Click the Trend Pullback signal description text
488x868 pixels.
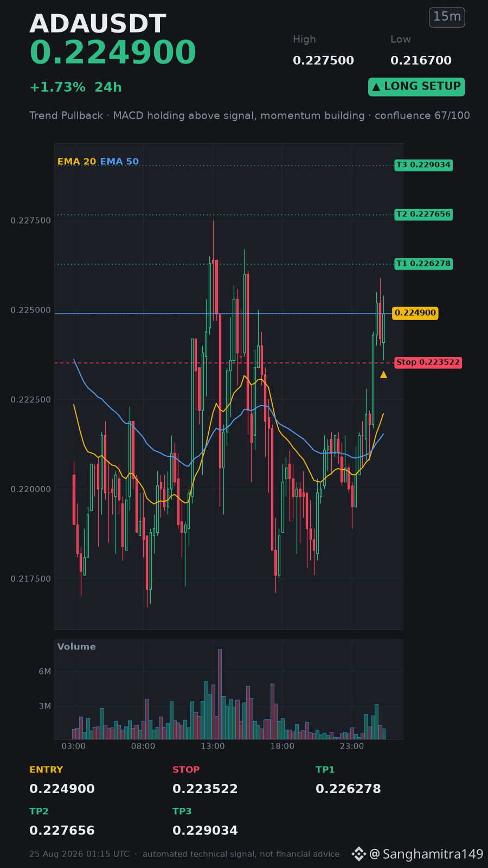tap(249, 116)
